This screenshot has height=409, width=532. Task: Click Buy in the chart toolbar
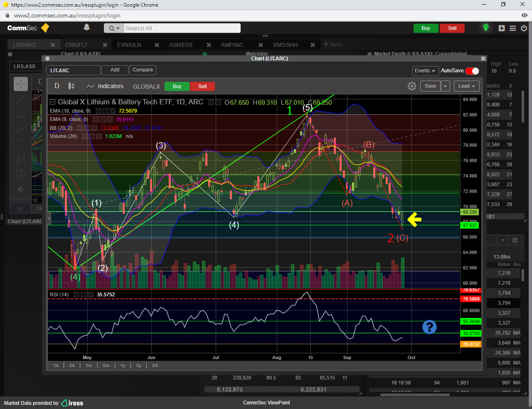point(177,86)
